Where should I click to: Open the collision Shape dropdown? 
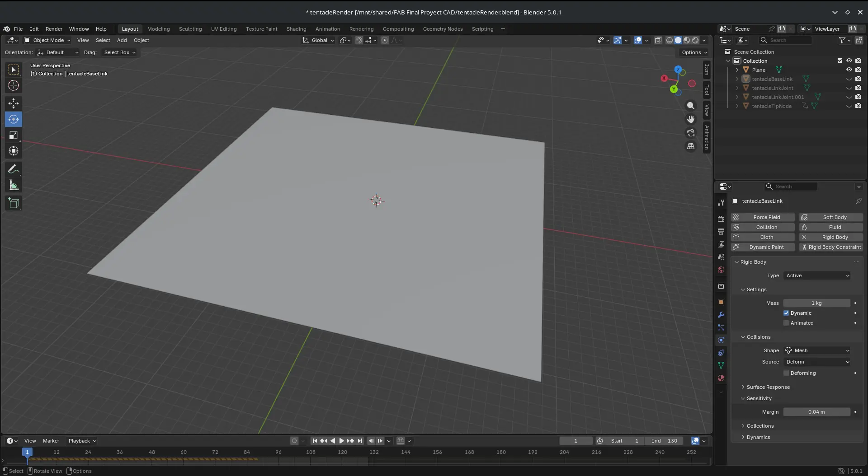point(817,350)
